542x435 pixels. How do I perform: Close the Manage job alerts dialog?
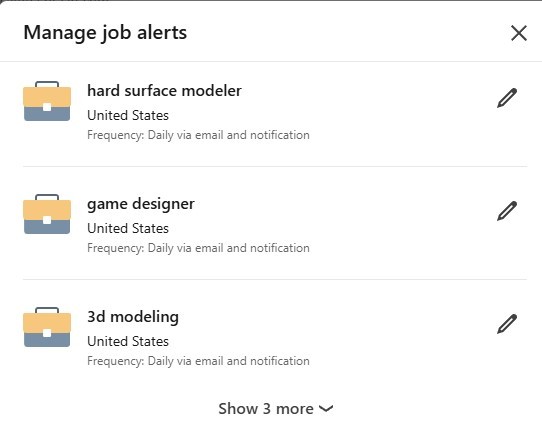[519, 33]
